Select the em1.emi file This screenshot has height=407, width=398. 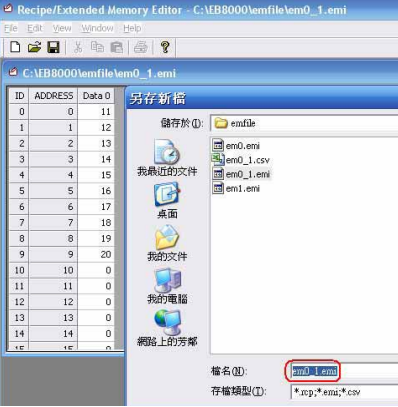click(x=236, y=188)
